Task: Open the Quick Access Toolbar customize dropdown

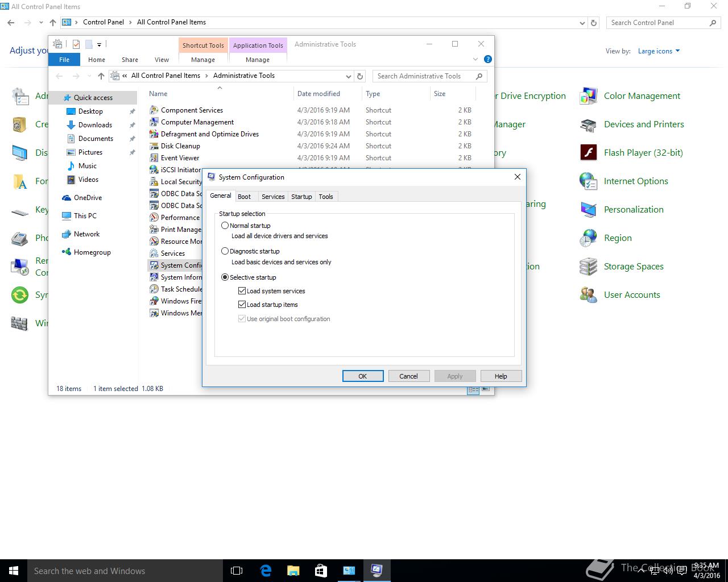Action: pyautogui.click(x=99, y=44)
